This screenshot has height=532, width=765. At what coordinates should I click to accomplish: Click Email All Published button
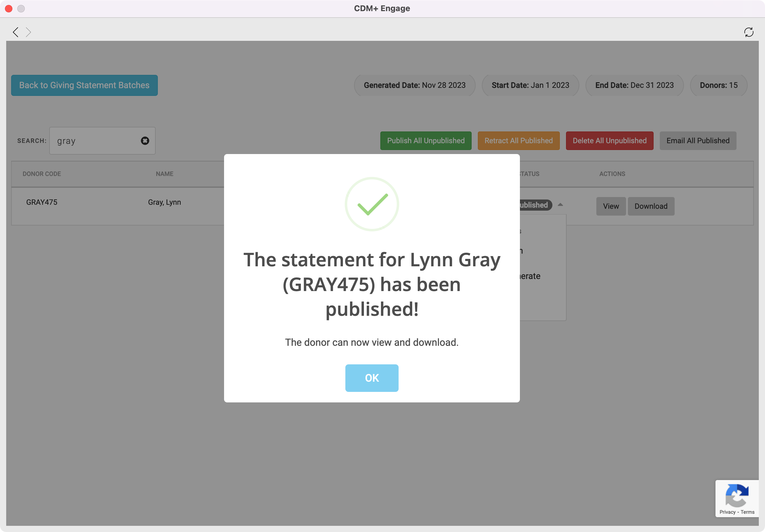pos(698,141)
